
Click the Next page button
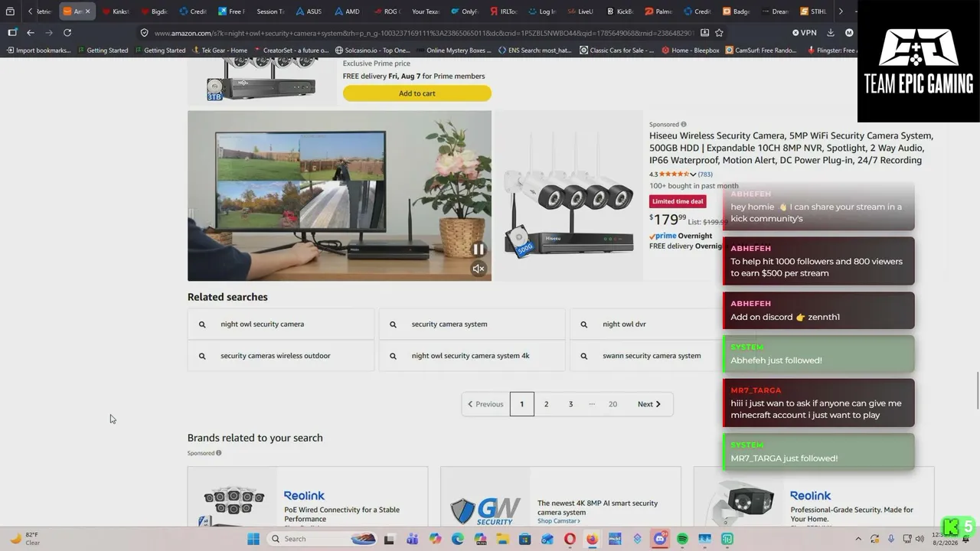click(649, 404)
